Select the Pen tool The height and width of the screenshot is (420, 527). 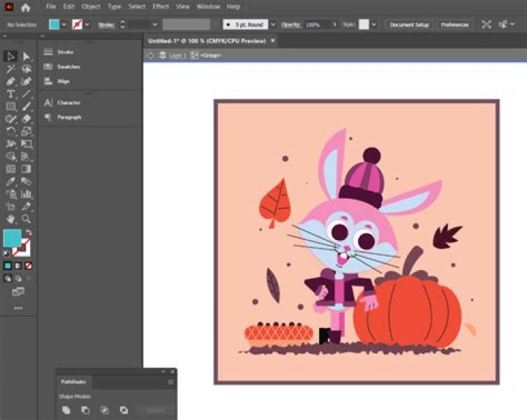point(10,82)
